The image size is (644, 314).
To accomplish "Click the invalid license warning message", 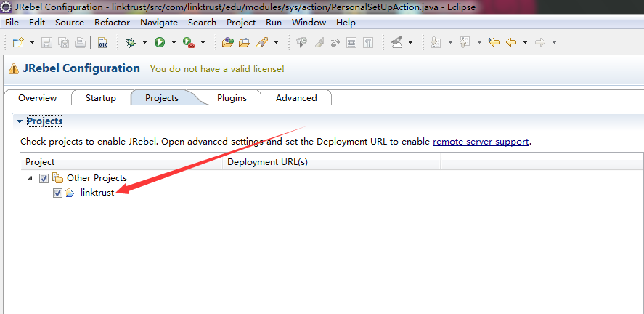I will (217, 68).
